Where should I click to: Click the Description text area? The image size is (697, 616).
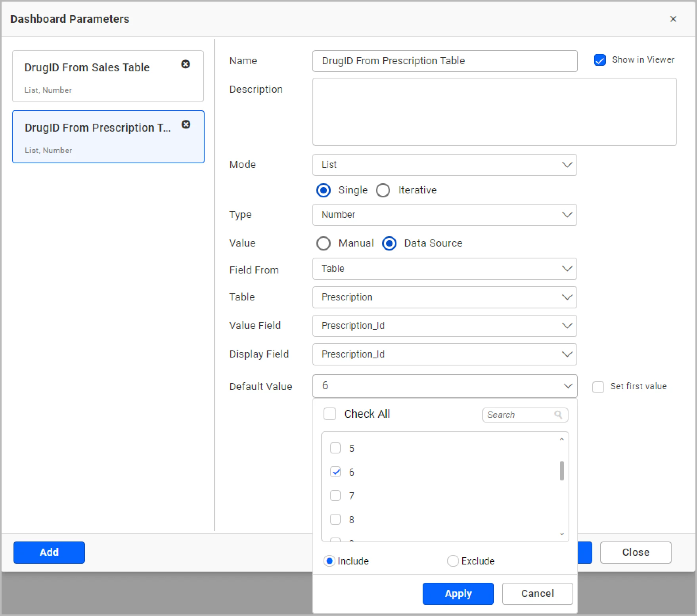(494, 112)
